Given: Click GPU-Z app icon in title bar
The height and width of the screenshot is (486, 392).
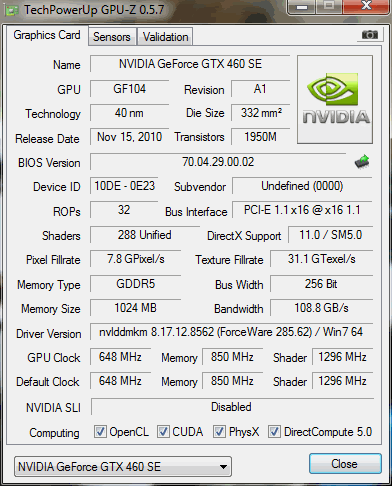Looking at the screenshot, I should tap(12, 10).
